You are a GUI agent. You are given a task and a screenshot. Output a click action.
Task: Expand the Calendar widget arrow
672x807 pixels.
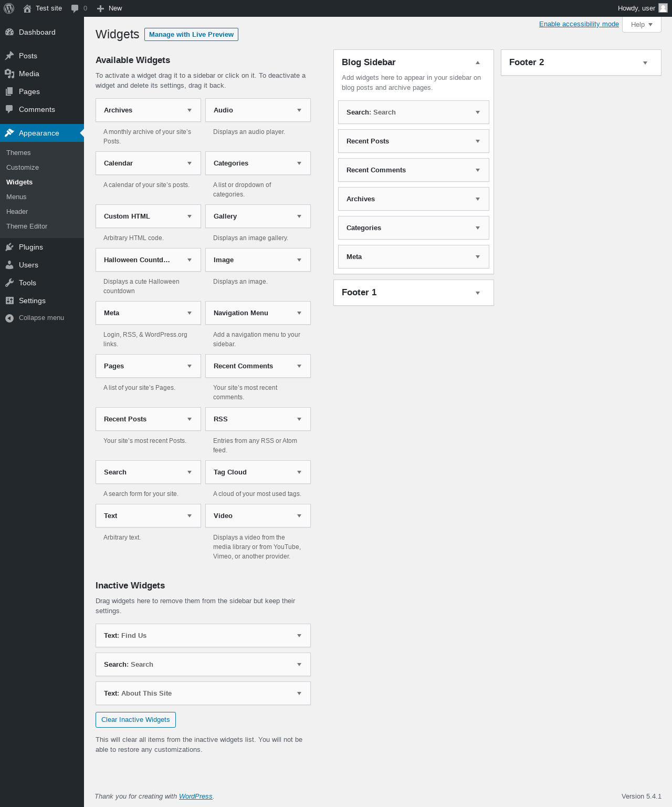(190, 163)
